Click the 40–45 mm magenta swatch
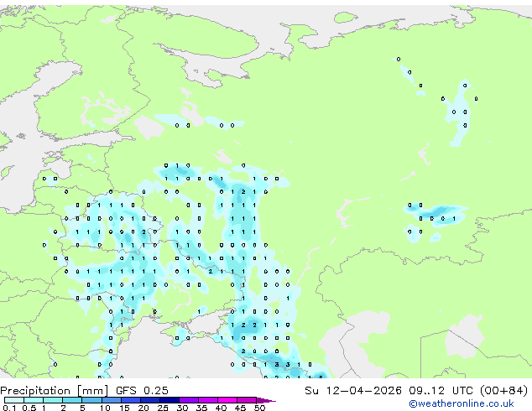This screenshot has height=411, width=532. pyautogui.click(x=227, y=400)
